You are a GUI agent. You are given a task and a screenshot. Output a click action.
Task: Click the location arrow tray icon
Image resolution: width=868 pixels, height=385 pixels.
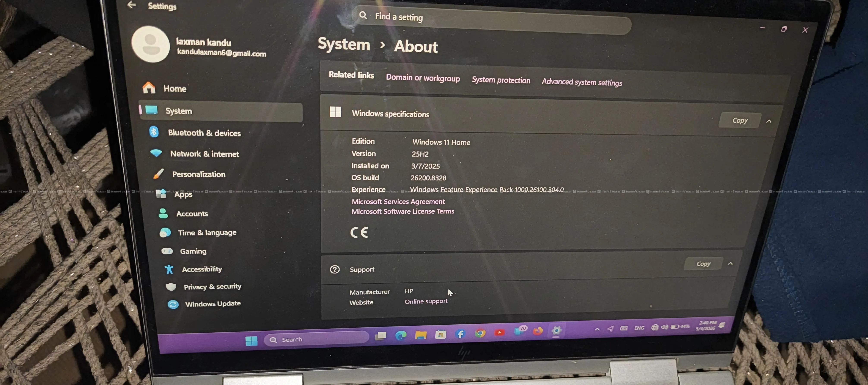click(610, 328)
